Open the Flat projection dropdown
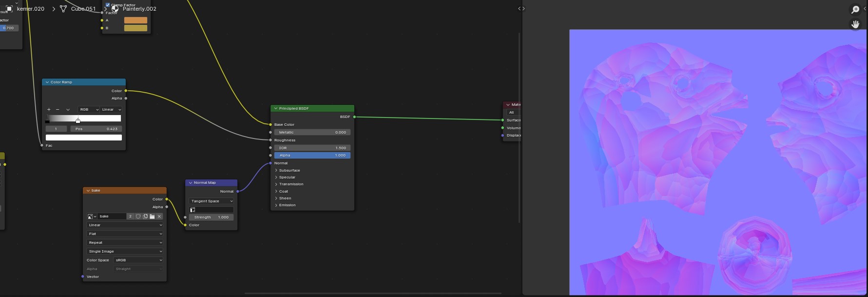Viewport: 868px width, 297px height. point(125,234)
